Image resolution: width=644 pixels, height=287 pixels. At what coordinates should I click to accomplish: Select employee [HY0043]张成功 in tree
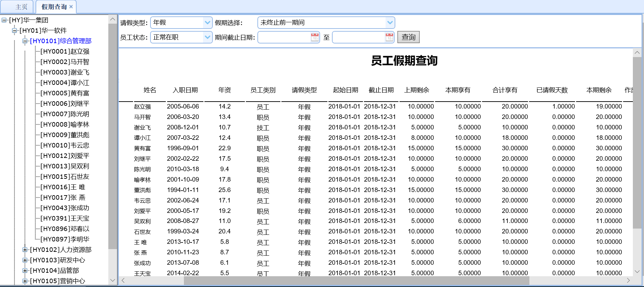click(65, 208)
